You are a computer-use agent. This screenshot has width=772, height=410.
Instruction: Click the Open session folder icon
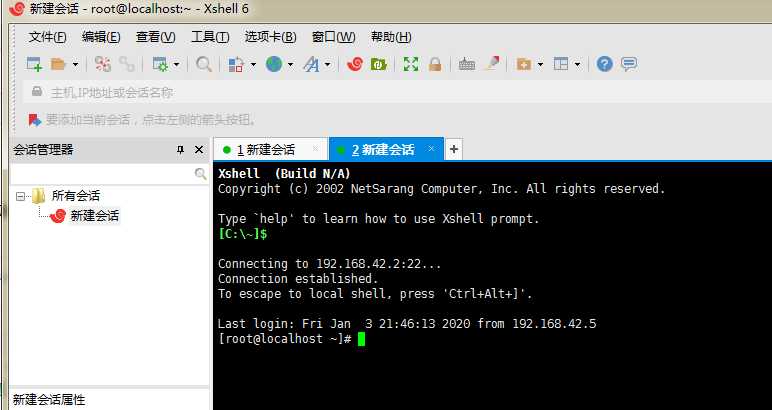click(58, 64)
